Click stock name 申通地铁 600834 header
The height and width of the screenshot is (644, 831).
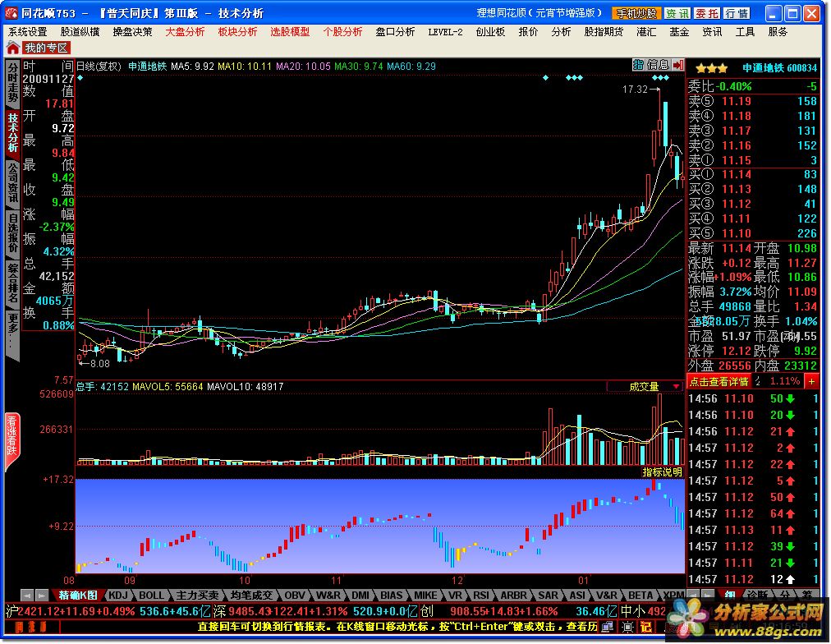[x=779, y=68]
